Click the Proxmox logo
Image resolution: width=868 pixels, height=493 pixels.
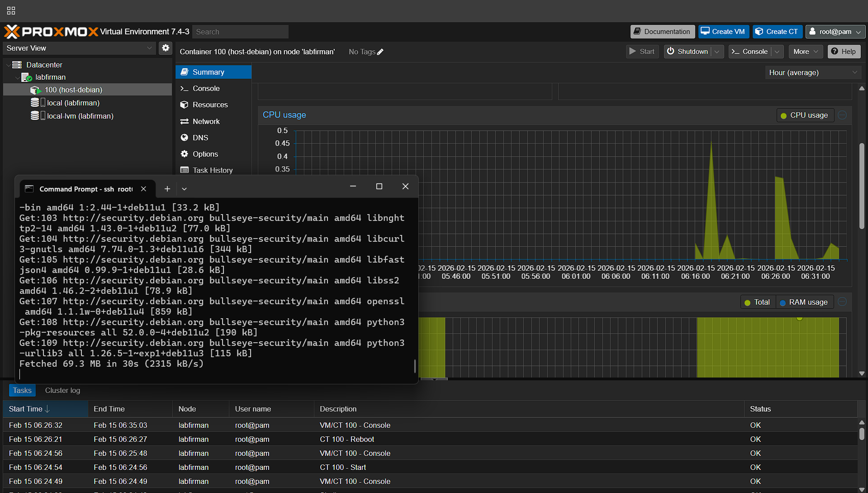51,32
